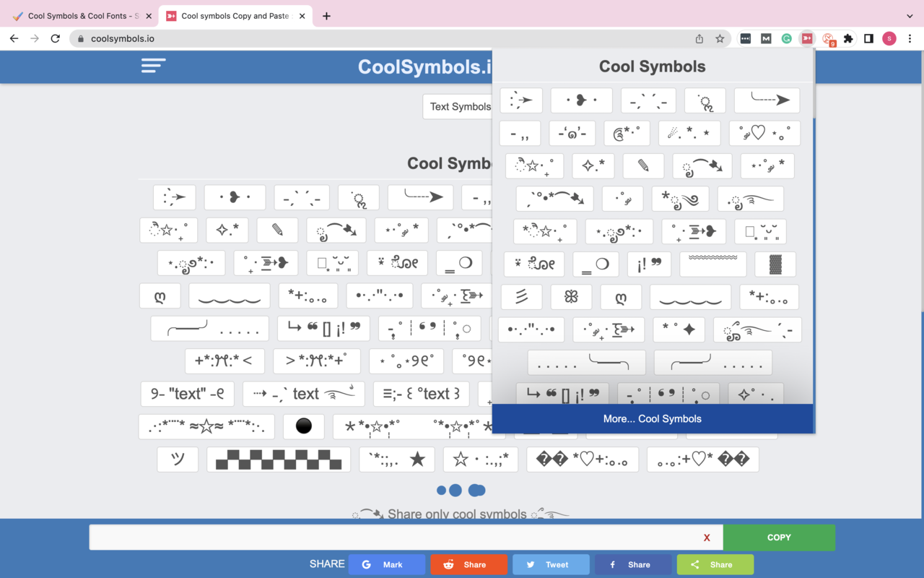Copy the checkerboard pattern symbol
Viewport: 924px width, 578px height.
279,460
